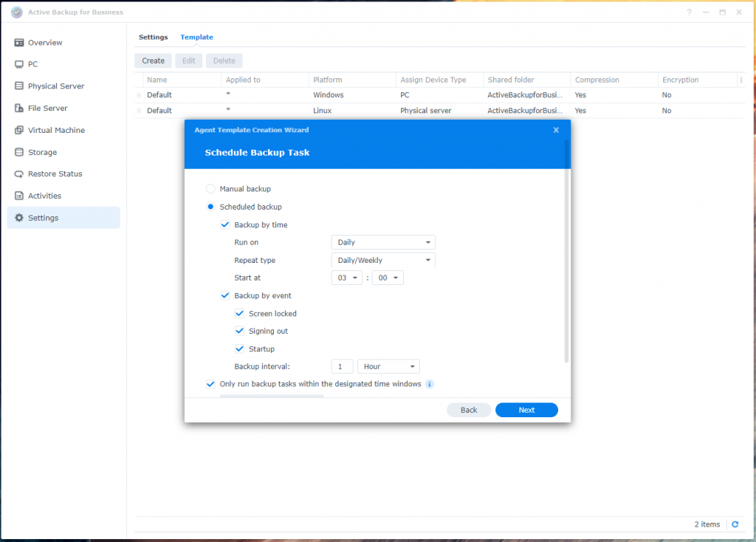Click Applied to column header

click(265, 80)
